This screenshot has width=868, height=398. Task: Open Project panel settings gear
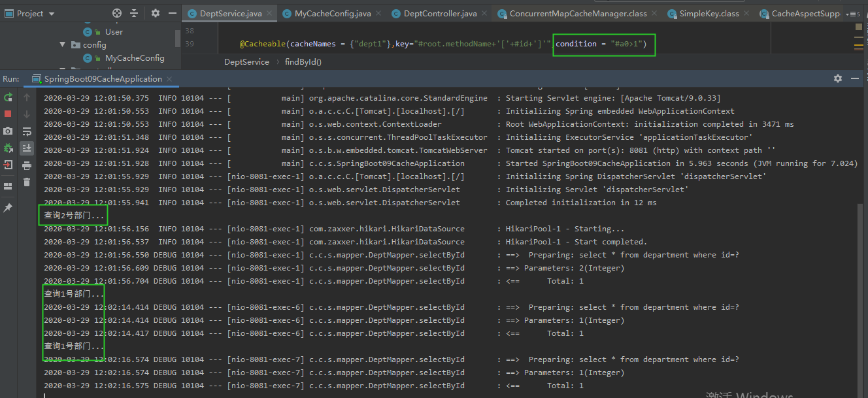coord(155,13)
